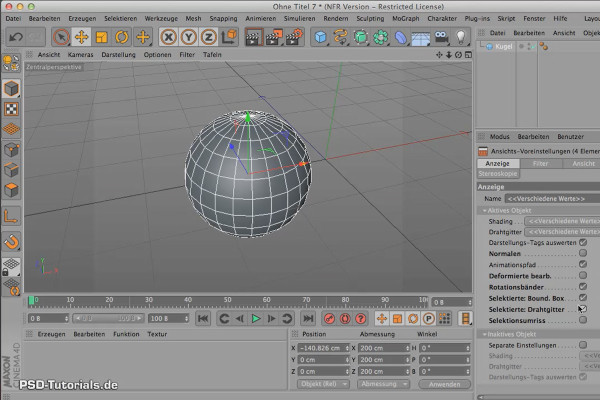This screenshot has width=600, height=400.
Task: Toggle the Animationspfad checkbox
Action: point(583,264)
